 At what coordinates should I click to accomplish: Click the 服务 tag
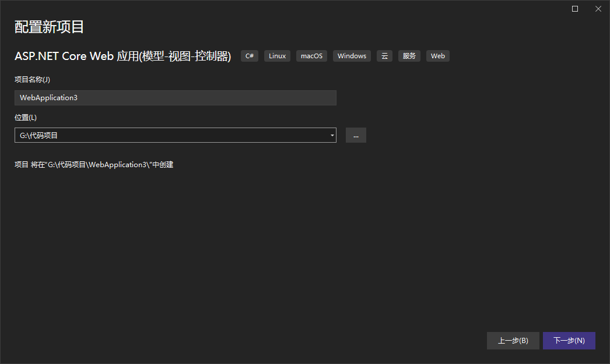click(409, 56)
